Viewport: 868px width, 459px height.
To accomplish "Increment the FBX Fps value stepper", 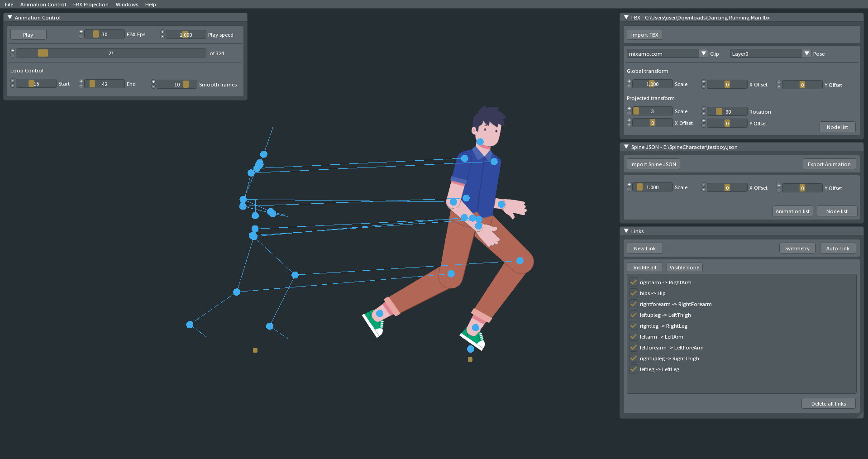I will (81, 32).
